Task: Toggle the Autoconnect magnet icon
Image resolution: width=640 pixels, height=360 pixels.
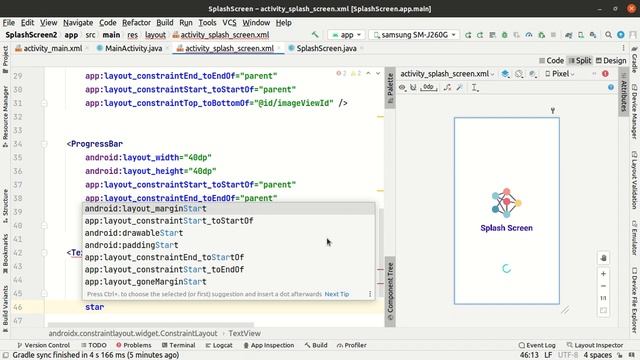Action: point(413,87)
